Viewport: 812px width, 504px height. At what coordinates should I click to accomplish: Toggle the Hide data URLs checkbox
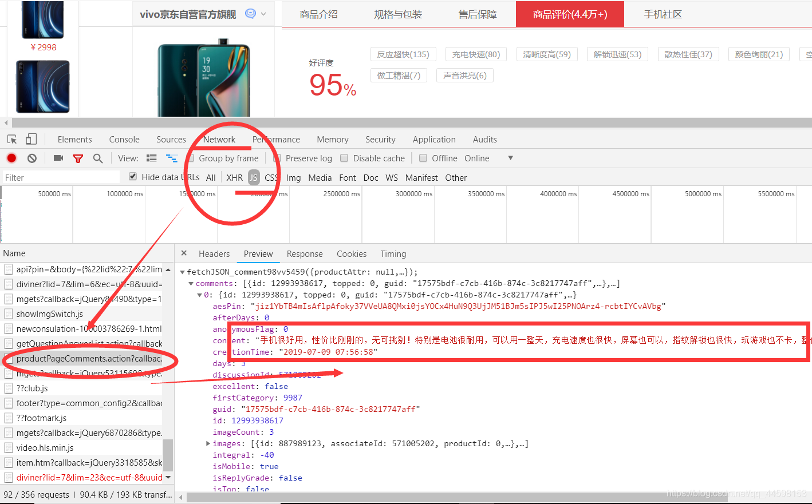[133, 176]
